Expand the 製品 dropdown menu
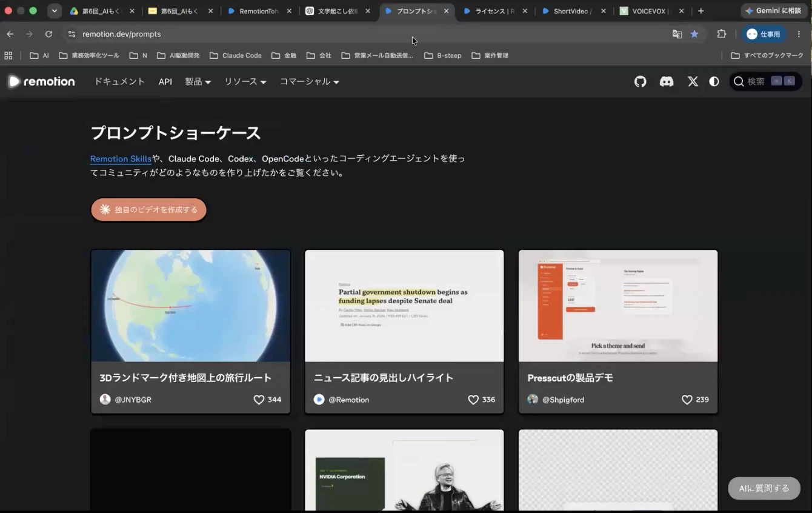812x513 pixels. point(198,81)
